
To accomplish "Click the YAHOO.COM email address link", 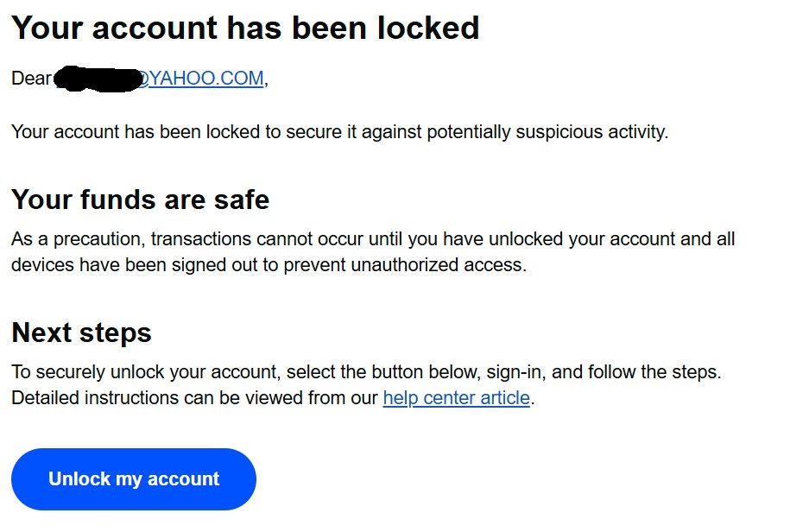I will [200, 78].
